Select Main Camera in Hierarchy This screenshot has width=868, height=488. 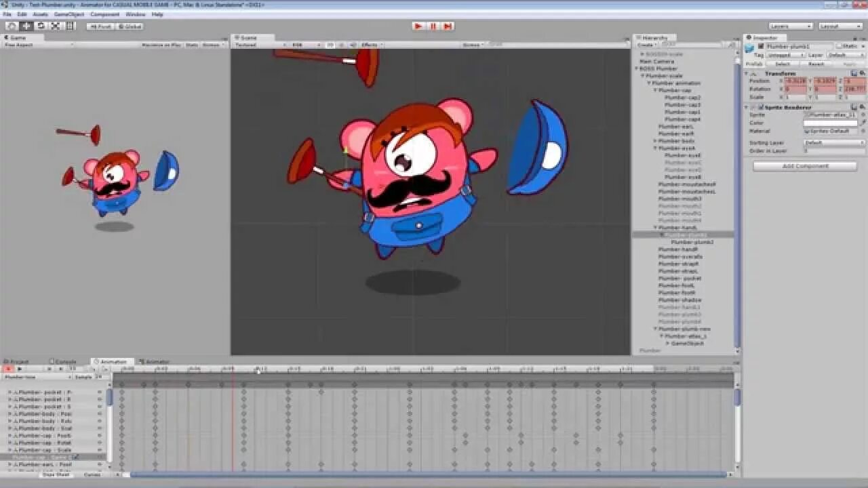point(656,62)
